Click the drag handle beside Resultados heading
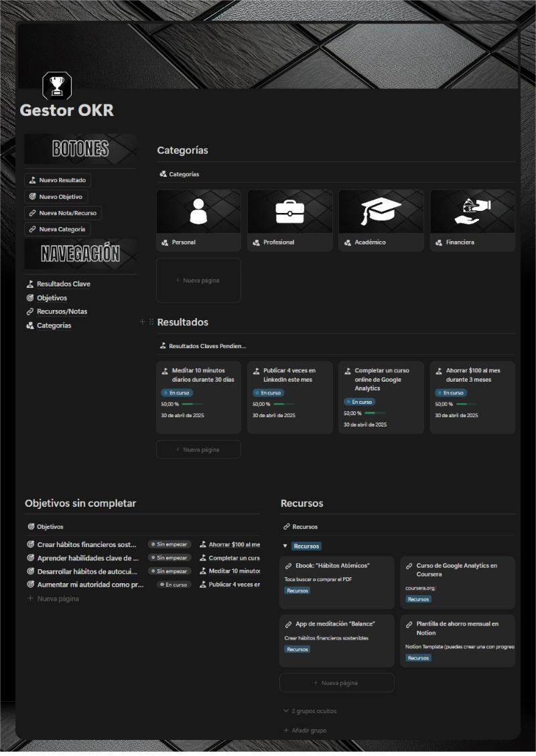 151,321
